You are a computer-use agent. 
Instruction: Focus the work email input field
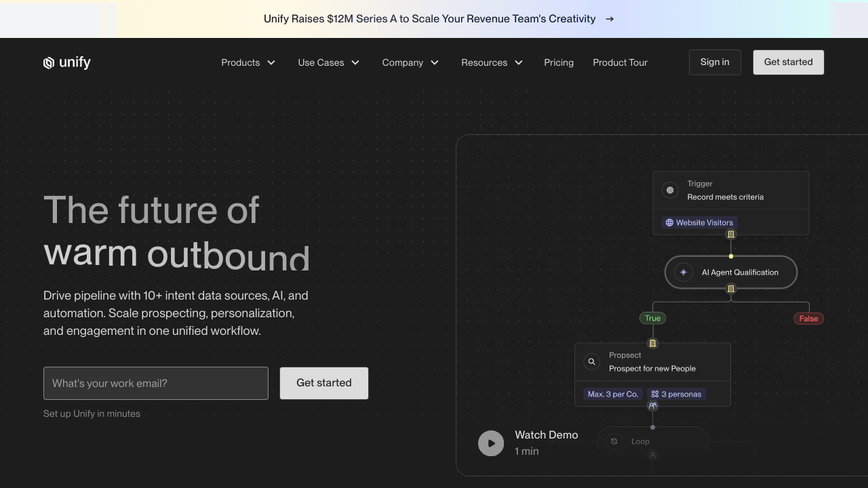156,384
